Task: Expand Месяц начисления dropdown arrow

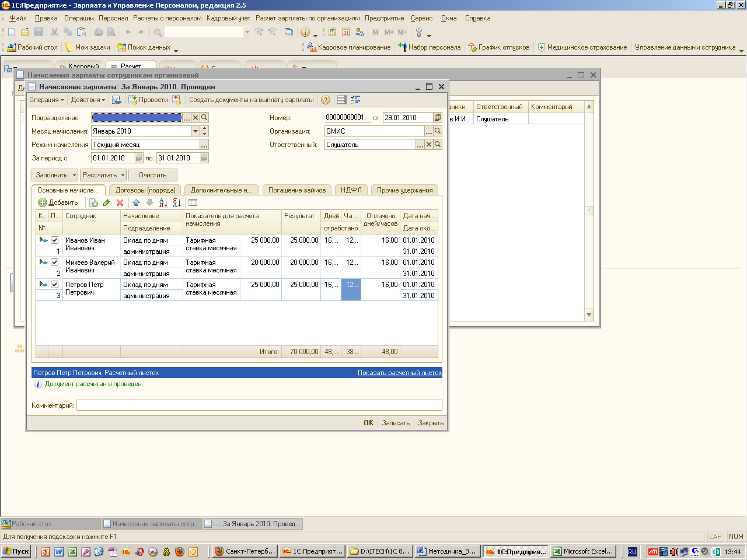Action: [x=196, y=131]
